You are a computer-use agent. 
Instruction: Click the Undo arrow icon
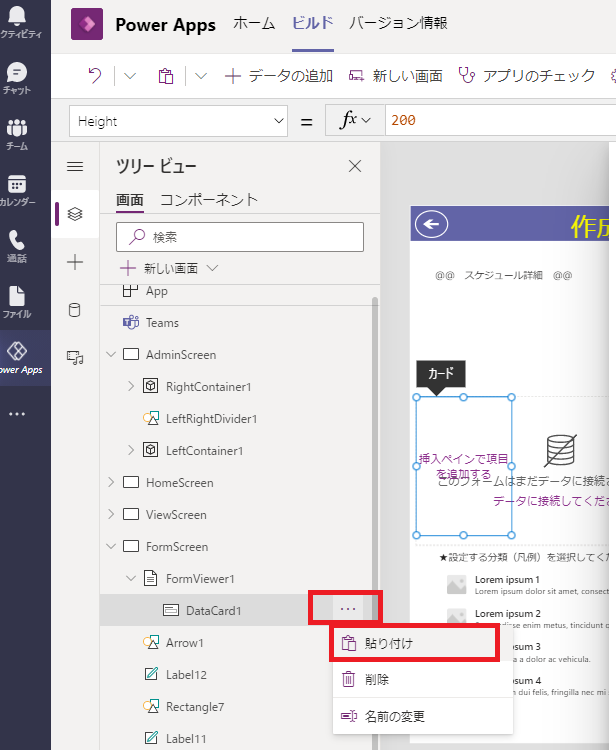[95, 76]
